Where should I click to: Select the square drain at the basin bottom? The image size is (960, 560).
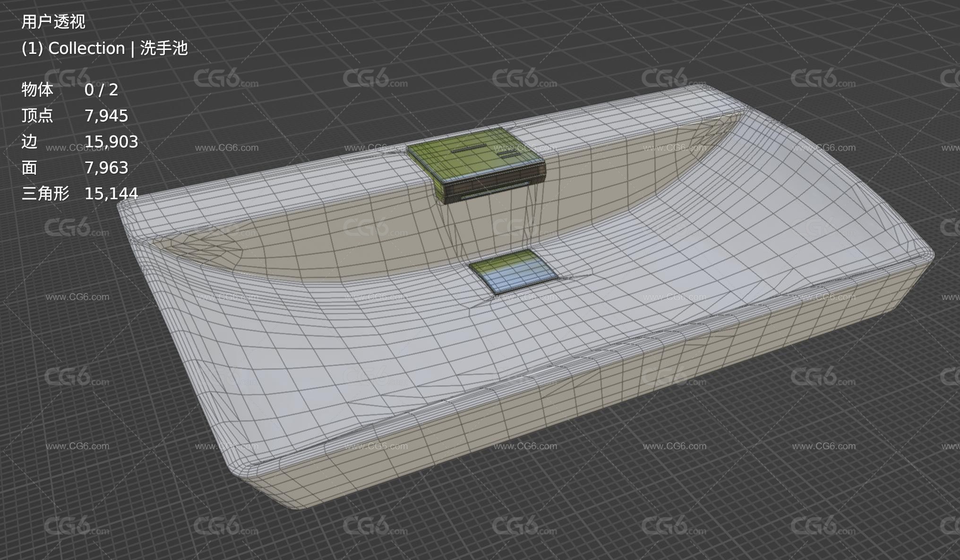pos(514,272)
